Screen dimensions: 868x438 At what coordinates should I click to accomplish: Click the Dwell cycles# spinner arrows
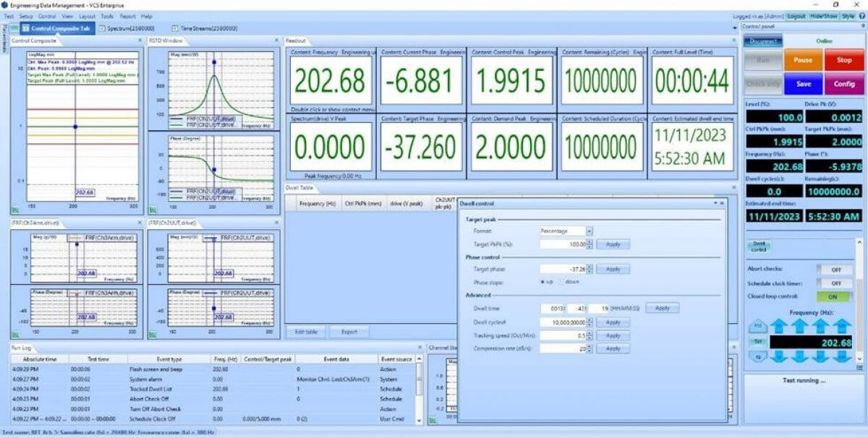tap(590, 322)
